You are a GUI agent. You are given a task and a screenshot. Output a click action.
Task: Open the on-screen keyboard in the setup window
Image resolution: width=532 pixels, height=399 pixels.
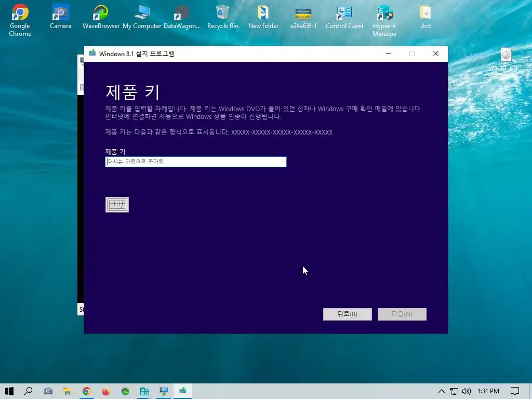(117, 205)
